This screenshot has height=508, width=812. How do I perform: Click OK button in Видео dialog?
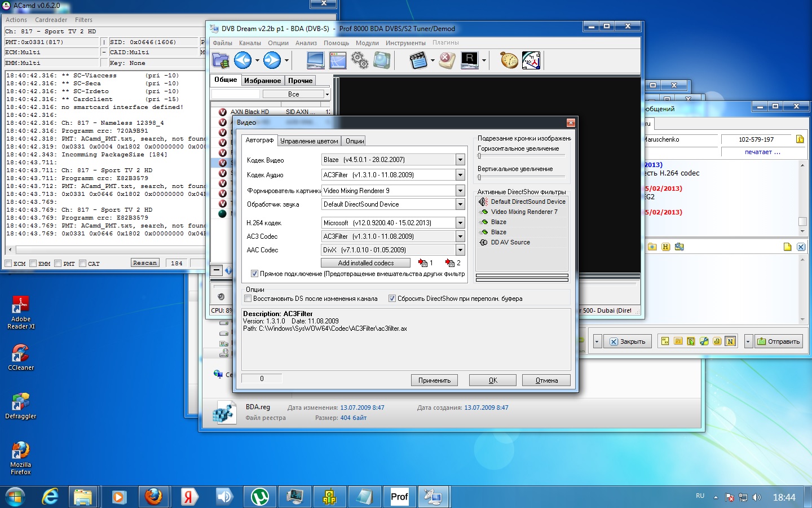pos(493,380)
